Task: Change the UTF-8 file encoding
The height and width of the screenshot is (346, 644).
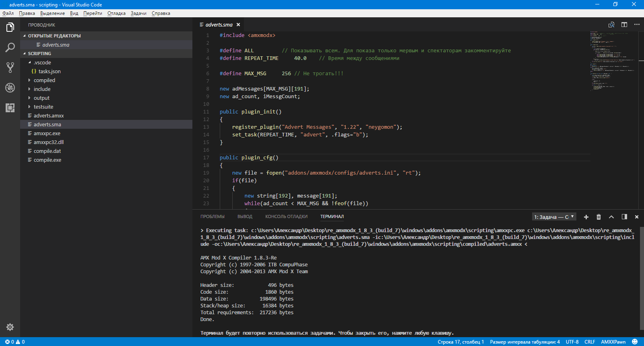Action: point(572,342)
